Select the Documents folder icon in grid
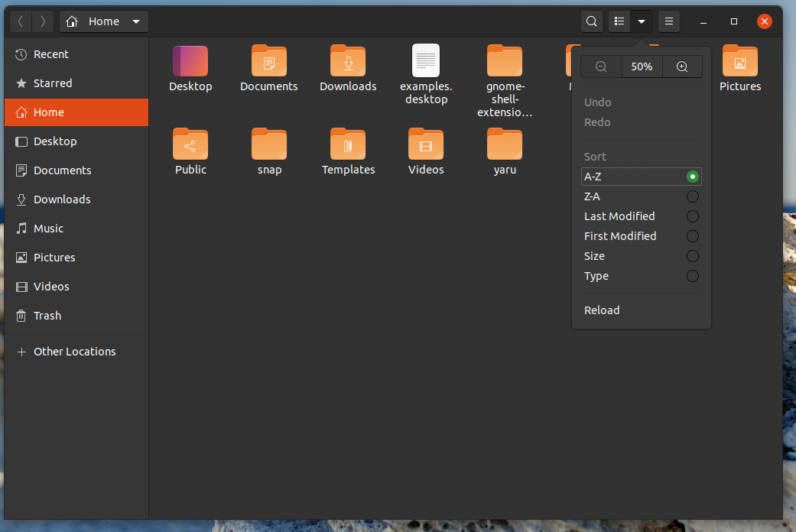This screenshot has height=532, width=796. [x=269, y=61]
